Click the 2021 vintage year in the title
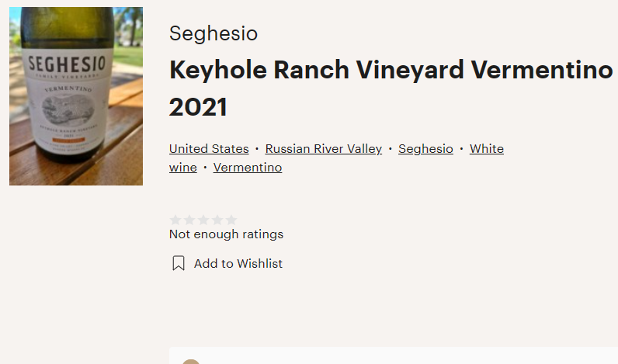This screenshot has height=364, width=618. pyautogui.click(x=198, y=107)
